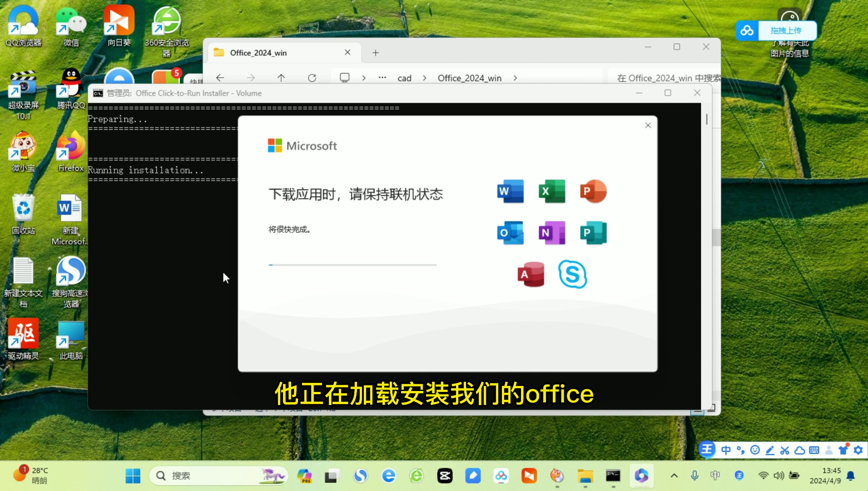Open CapCut app from taskbar
This screenshot has height=491, width=868.
click(x=445, y=476)
